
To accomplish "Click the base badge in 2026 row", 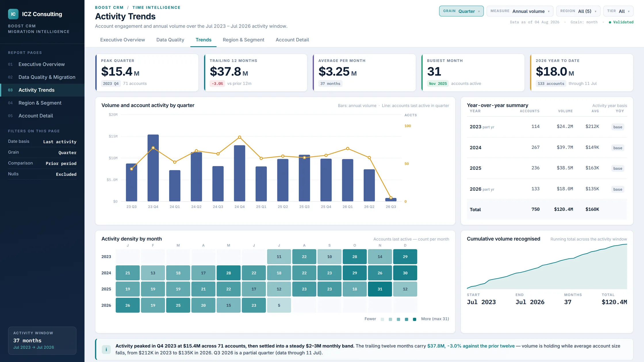I will 618,189.
